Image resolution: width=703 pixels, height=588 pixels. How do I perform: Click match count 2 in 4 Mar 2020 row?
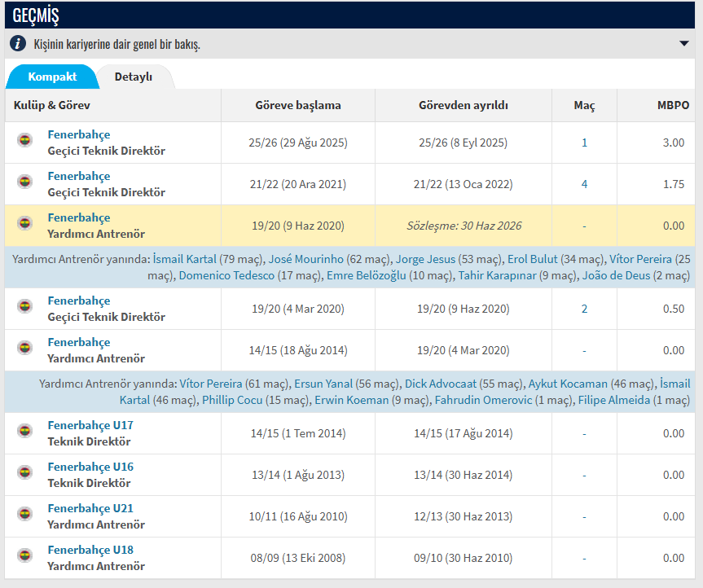tap(584, 309)
